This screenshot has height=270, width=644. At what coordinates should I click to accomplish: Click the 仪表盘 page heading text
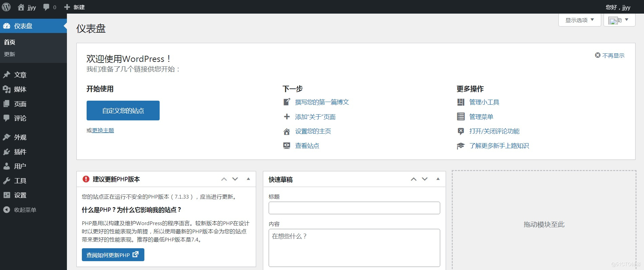91,29
